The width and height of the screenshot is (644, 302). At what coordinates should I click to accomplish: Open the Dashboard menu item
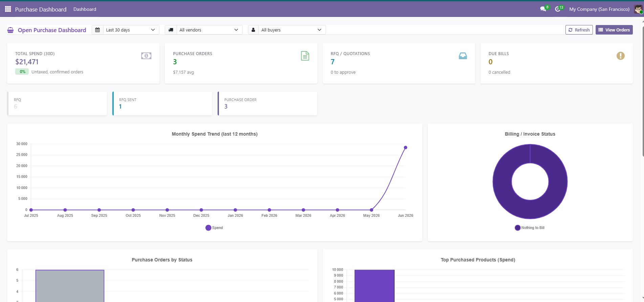[x=85, y=9]
